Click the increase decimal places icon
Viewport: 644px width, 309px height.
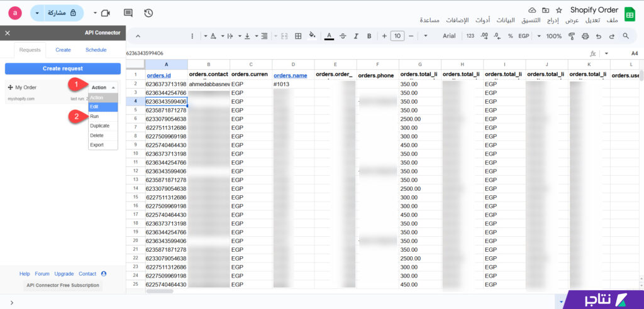[x=485, y=36]
